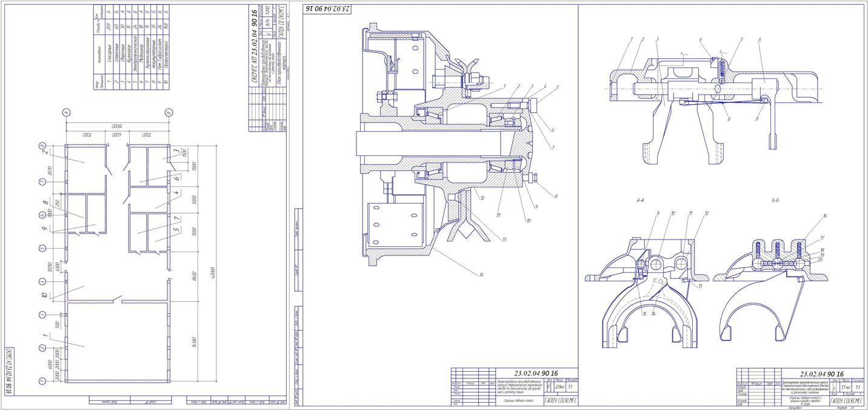
Task: Select room number 10 label on floor plan
Action: click(45, 295)
